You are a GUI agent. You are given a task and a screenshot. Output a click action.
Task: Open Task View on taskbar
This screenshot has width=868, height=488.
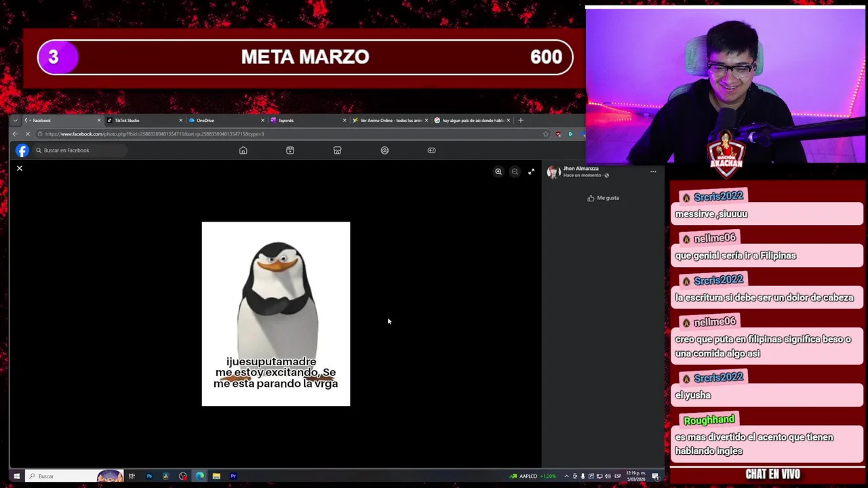tap(132, 476)
